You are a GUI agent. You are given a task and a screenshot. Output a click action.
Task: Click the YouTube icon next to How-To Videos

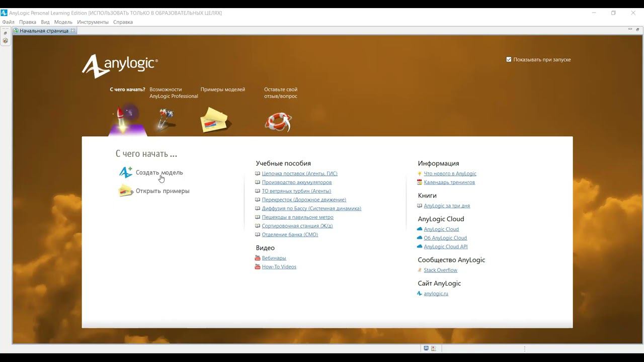coord(258,266)
